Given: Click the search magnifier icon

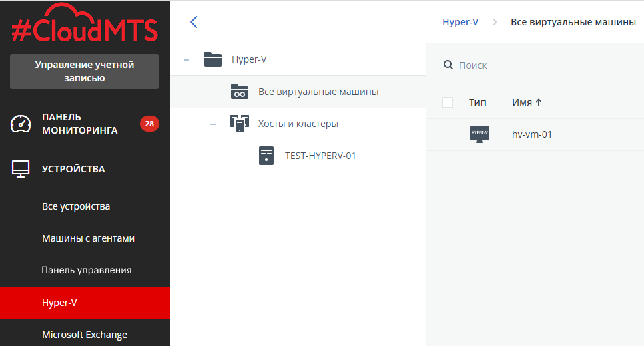Looking at the screenshot, I should coord(448,65).
